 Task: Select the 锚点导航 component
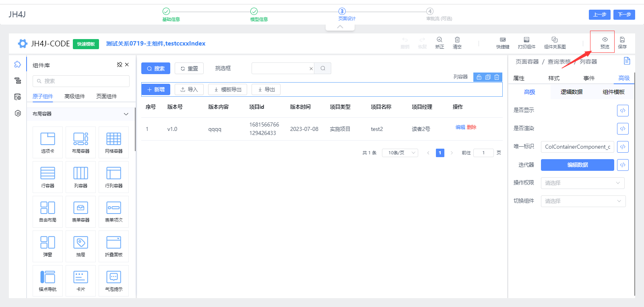click(47, 280)
